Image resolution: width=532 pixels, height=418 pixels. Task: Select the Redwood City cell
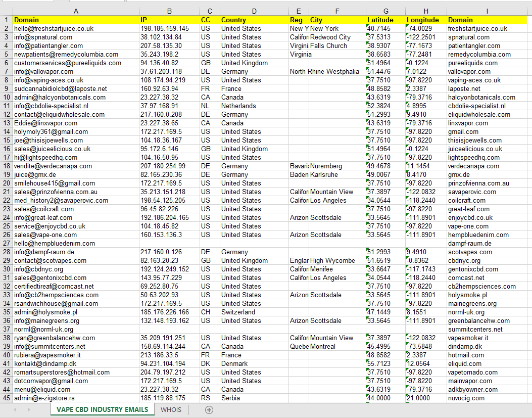click(337, 37)
